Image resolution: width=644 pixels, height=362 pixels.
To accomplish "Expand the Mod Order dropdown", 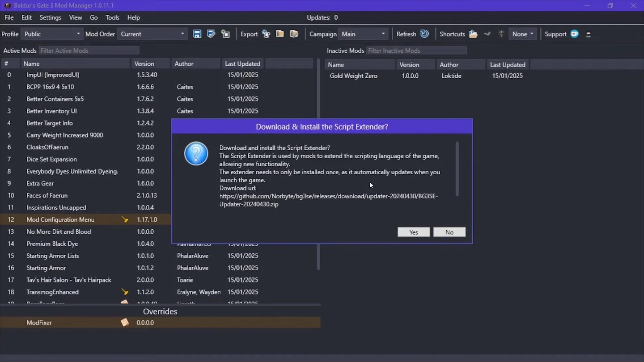I will click(153, 34).
